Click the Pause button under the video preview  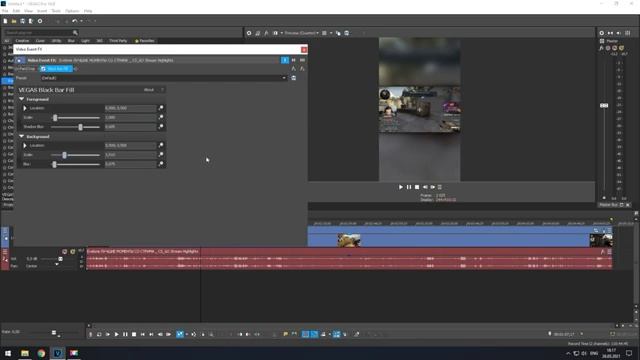pos(409,187)
